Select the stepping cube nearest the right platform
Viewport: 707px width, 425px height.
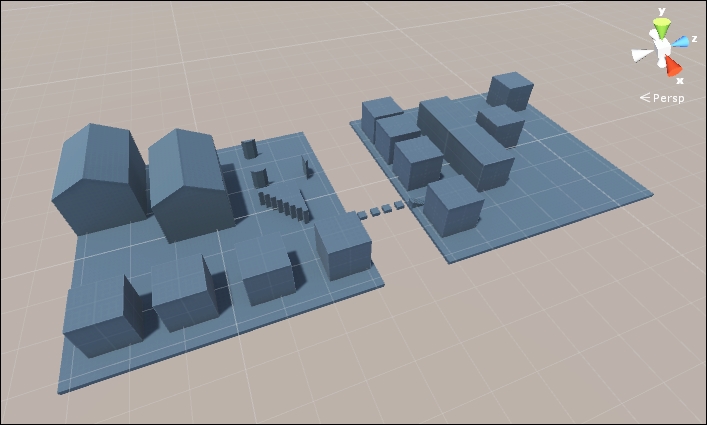pyautogui.click(x=399, y=205)
